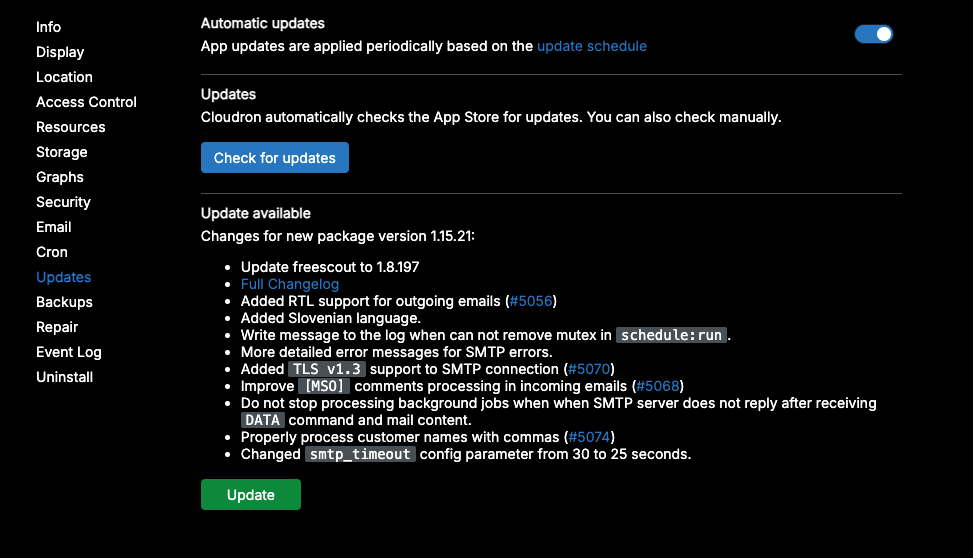This screenshot has width=973, height=558.
Task: Open the Storage section
Action: pos(62,152)
